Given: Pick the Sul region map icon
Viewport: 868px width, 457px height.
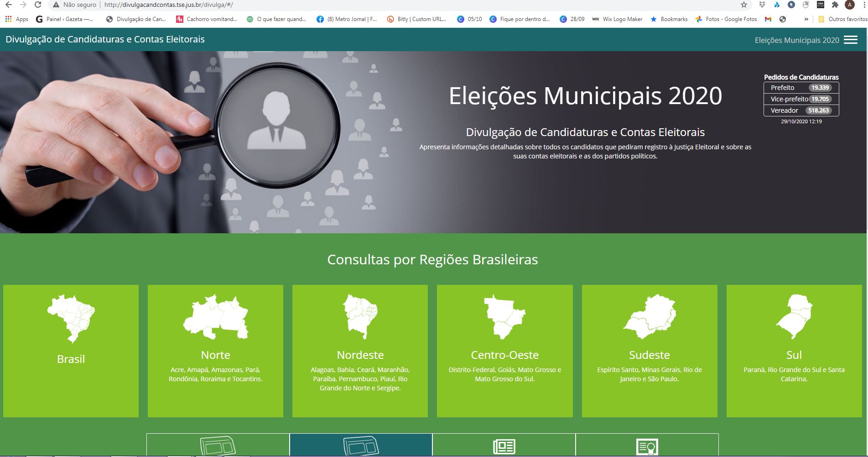Looking at the screenshot, I should point(794,317).
